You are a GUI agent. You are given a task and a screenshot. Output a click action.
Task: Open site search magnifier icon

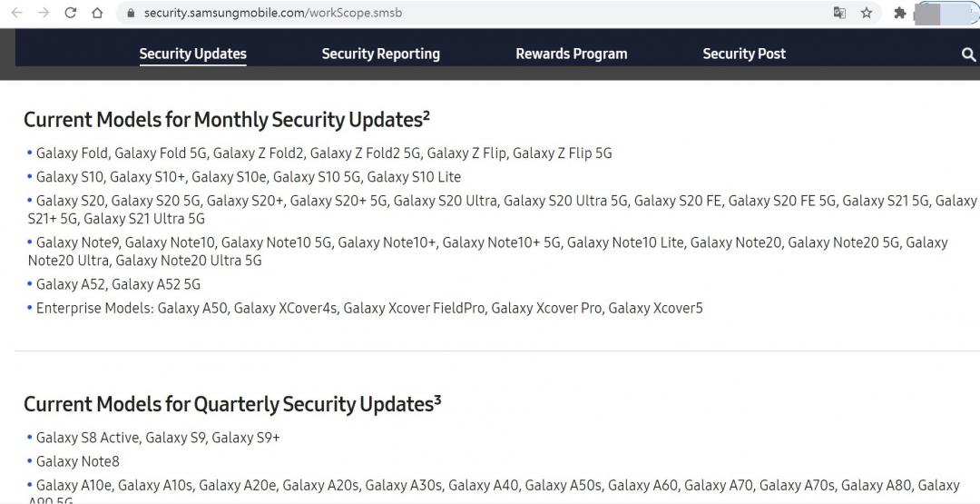968,54
